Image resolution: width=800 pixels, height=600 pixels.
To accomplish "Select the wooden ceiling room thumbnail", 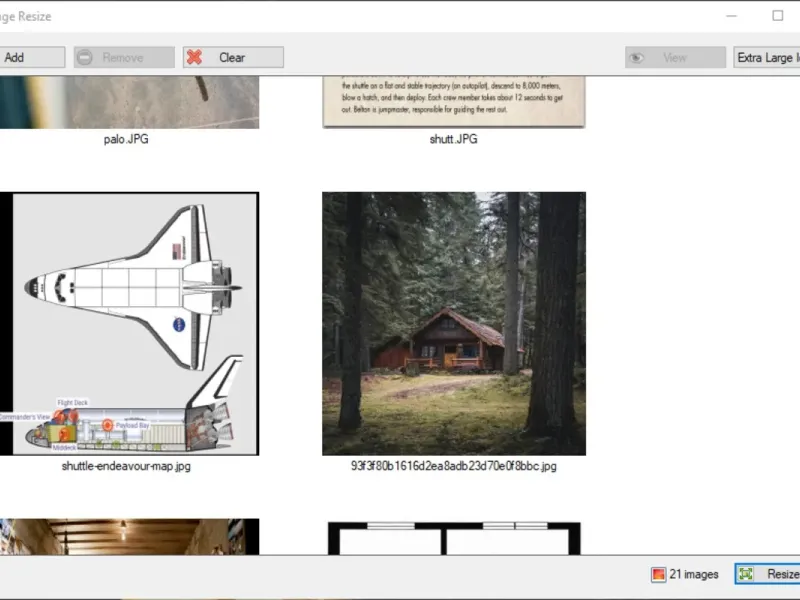I will [x=130, y=537].
